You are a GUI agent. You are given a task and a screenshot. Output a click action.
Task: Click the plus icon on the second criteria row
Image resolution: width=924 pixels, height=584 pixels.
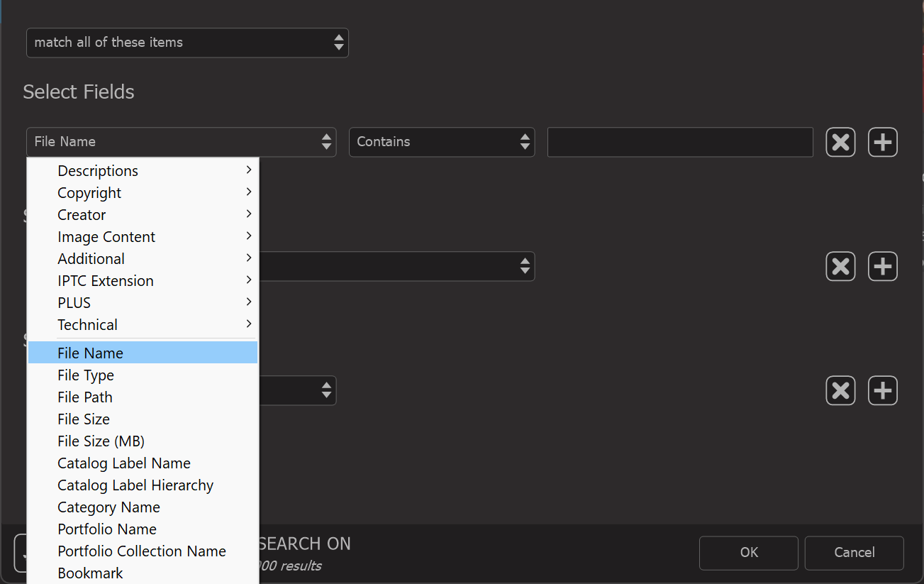(883, 267)
